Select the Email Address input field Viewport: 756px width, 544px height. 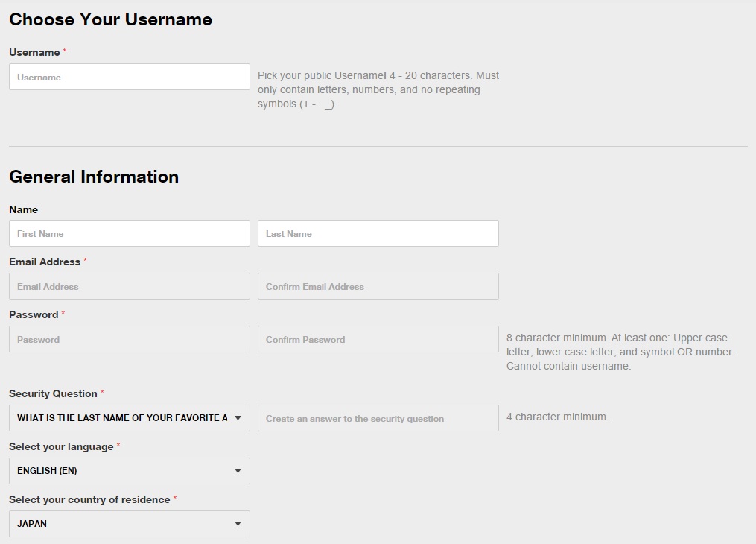coord(129,286)
